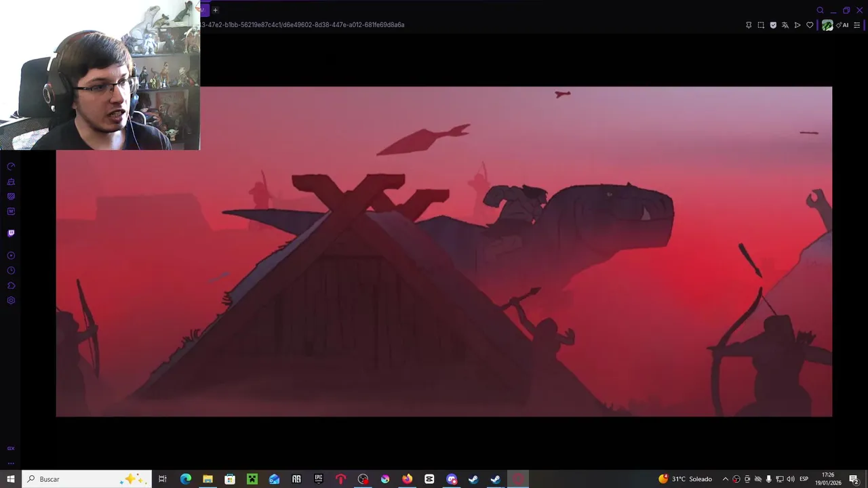868x488 pixels.
Task: Click the Buscar taskbar search box
Action: pyautogui.click(x=87, y=479)
